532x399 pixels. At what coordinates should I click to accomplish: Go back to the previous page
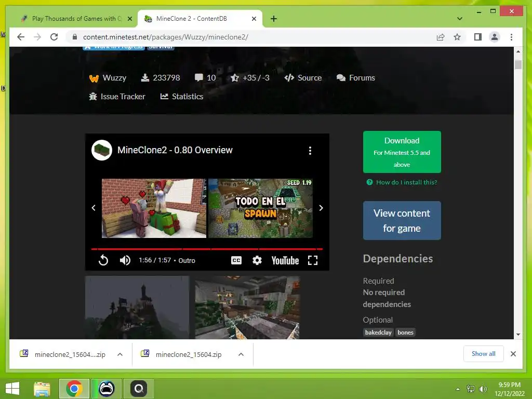[21, 37]
